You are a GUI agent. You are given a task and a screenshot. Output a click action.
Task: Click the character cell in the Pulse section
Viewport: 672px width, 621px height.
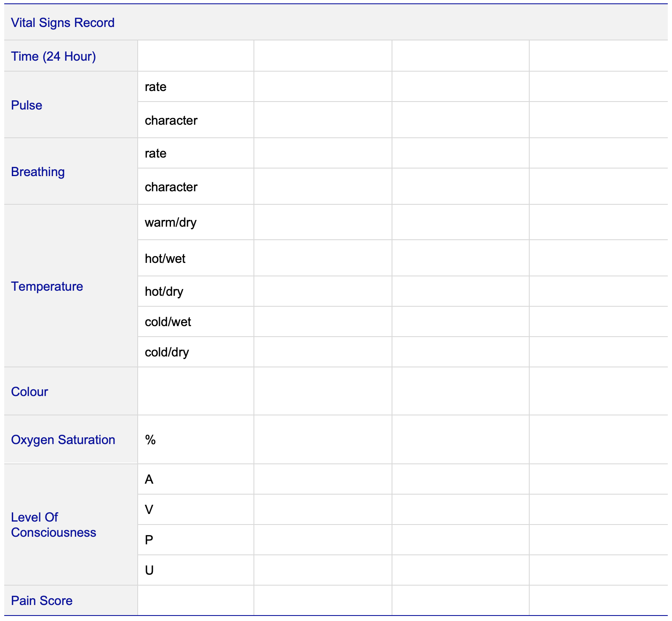click(171, 120)
